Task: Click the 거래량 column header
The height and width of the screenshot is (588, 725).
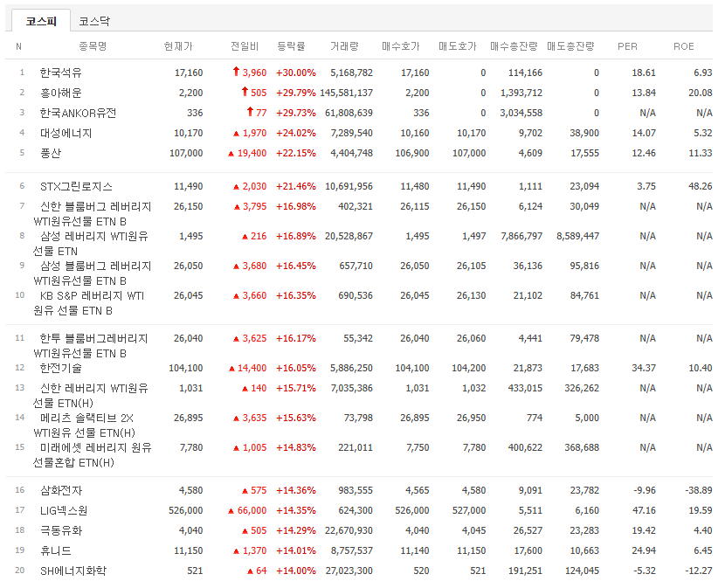Action: pos(344,46)
